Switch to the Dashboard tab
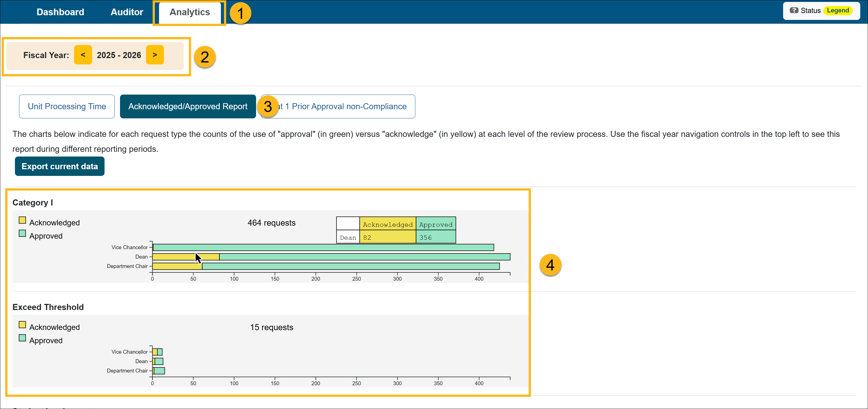The image size is (868, 409). tap(60, 12)
